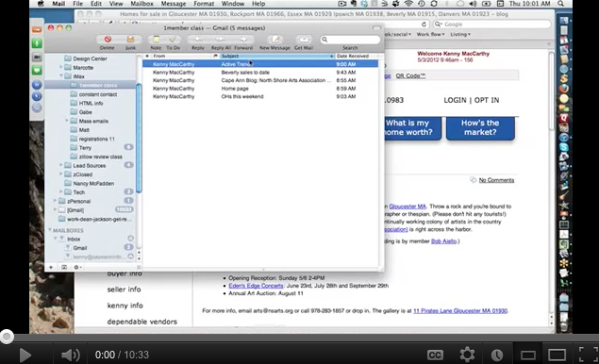599x364 pixels.
Task: Click the To Do toolbar icon
Action: [x=173, y=40]
